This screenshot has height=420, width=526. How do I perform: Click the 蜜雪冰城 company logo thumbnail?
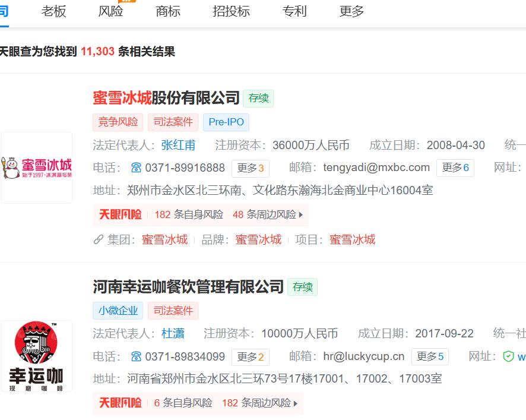click(x=37, y=168)
